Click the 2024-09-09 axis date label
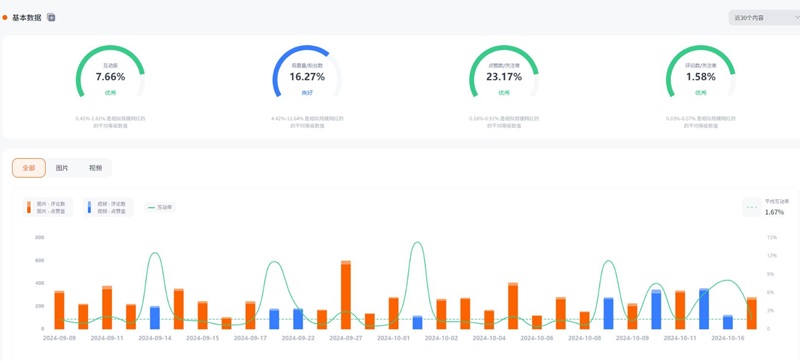Screen dimensions: 800x361 [59, 338]
